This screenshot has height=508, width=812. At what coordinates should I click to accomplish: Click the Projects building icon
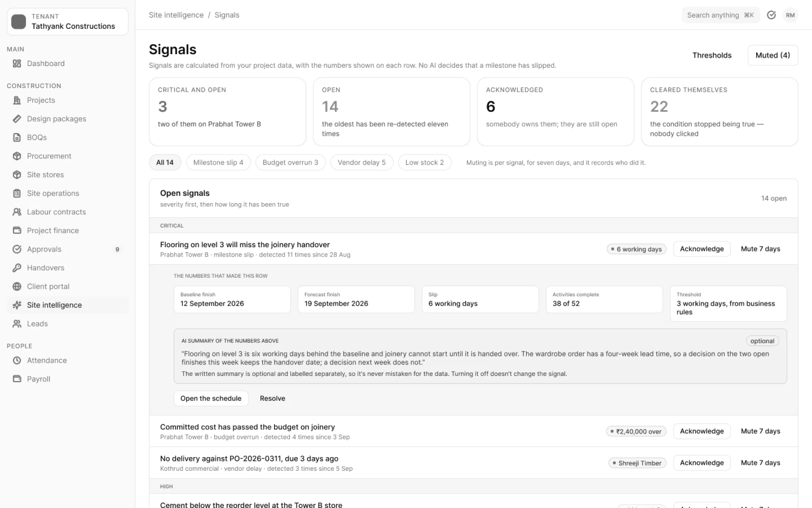17,100
